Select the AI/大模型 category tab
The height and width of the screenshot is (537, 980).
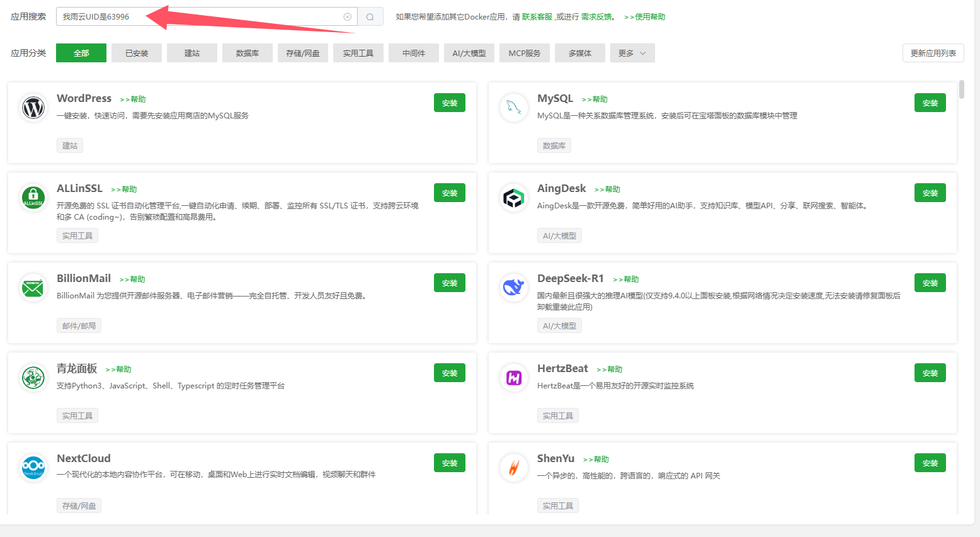pos(469,53)
